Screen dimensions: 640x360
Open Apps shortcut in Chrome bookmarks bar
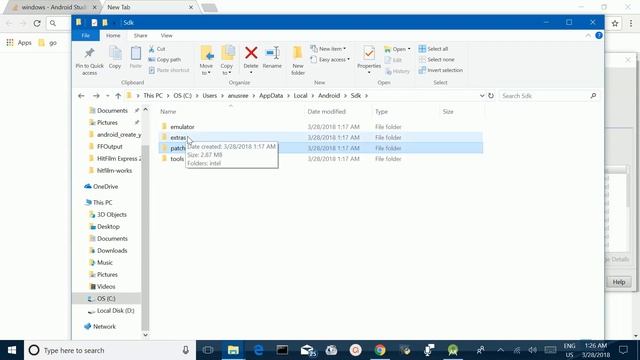click(x=19, y=42)
